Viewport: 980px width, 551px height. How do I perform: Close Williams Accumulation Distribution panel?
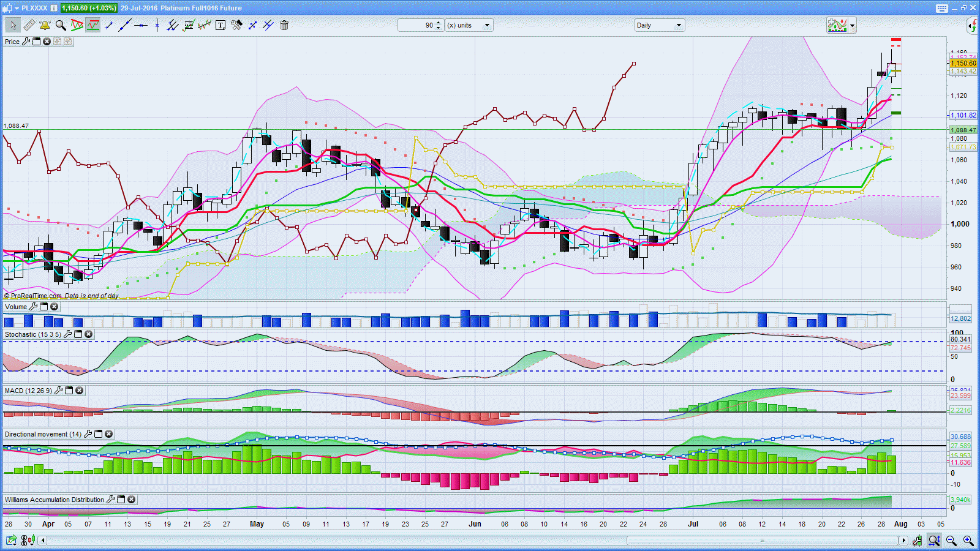(x=132, y=500)
